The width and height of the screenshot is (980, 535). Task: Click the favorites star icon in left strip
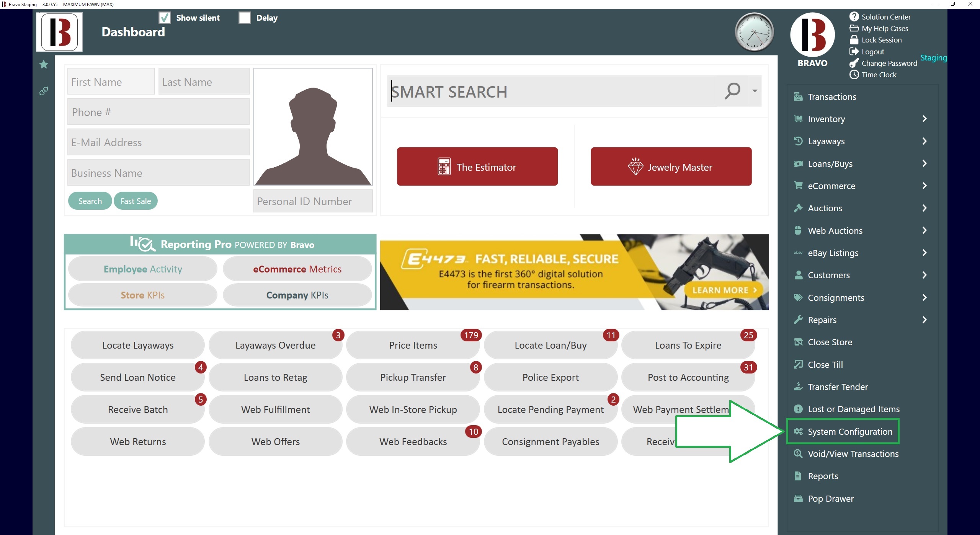click(44, 64)
